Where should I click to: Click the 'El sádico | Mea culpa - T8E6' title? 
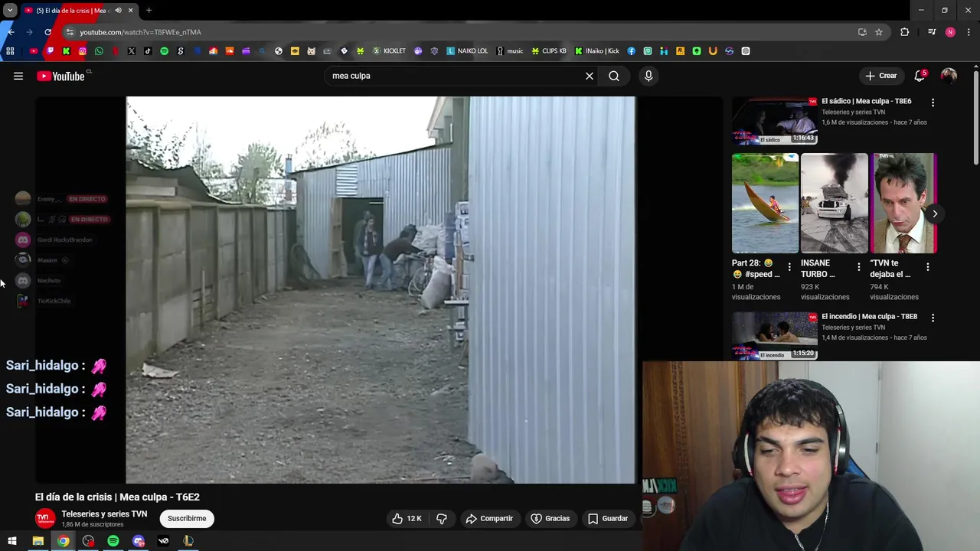[x=866, y=101]
